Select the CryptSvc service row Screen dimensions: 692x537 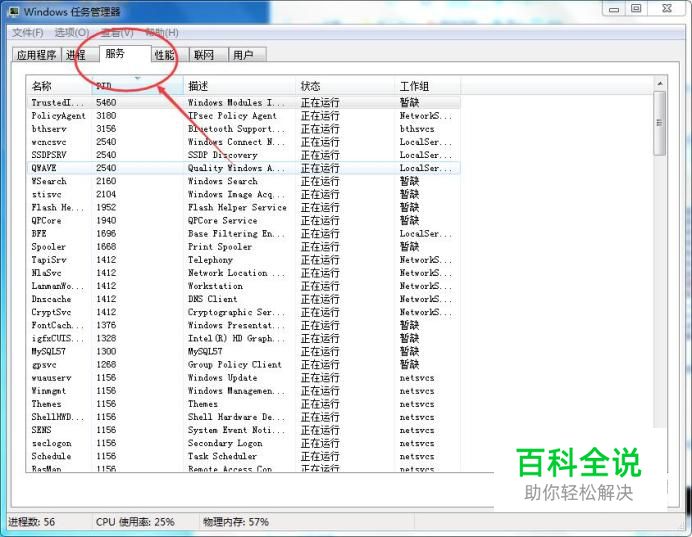point(243,312)
